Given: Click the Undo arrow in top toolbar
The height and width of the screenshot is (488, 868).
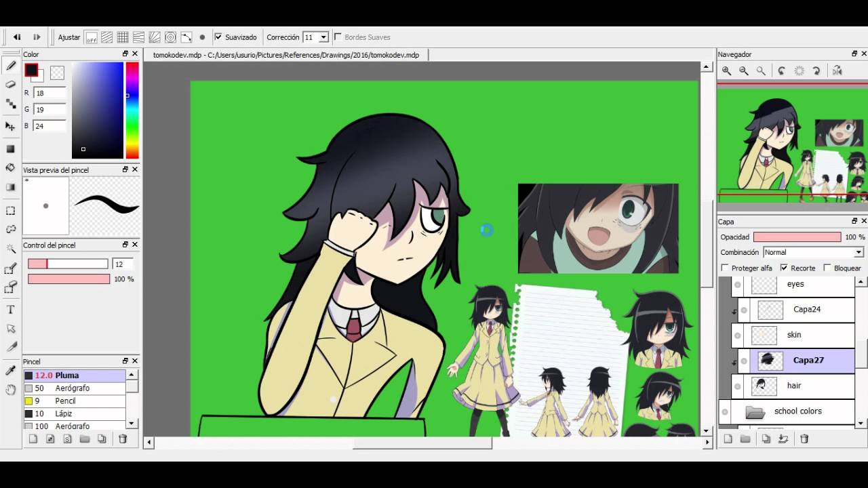Looking at the screenshot, I should pyautogui.click(x=17, y=37).
